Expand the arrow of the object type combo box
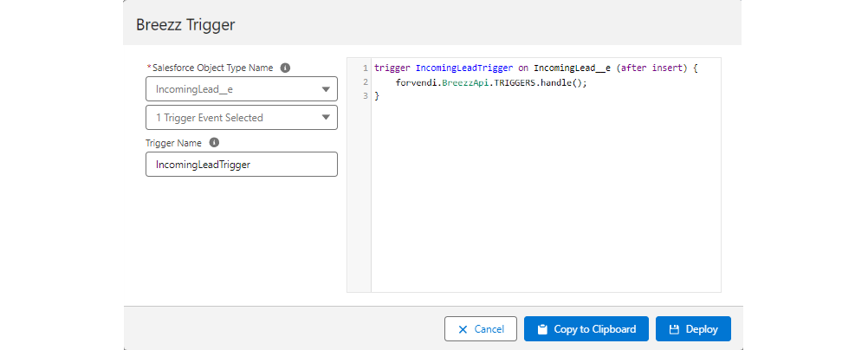 click(x=326, y=89)
